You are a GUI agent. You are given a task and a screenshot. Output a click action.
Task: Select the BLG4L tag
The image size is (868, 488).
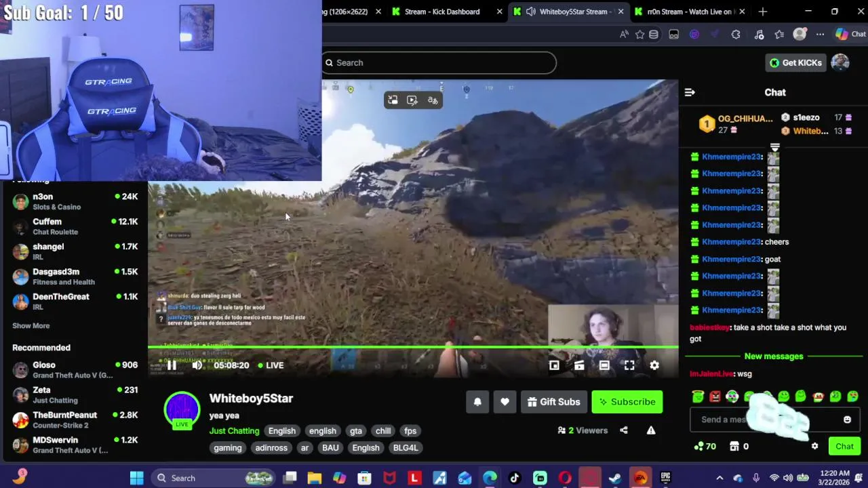point(406,448)
